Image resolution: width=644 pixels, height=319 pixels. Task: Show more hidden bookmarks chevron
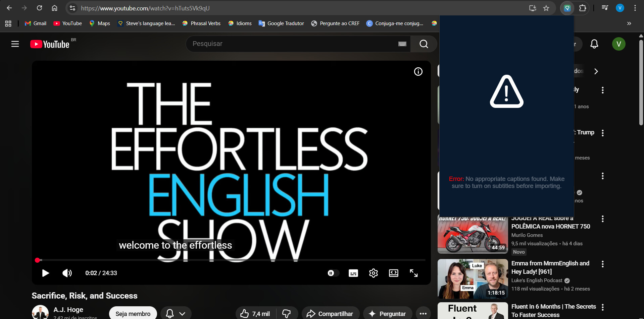(629, 23)
